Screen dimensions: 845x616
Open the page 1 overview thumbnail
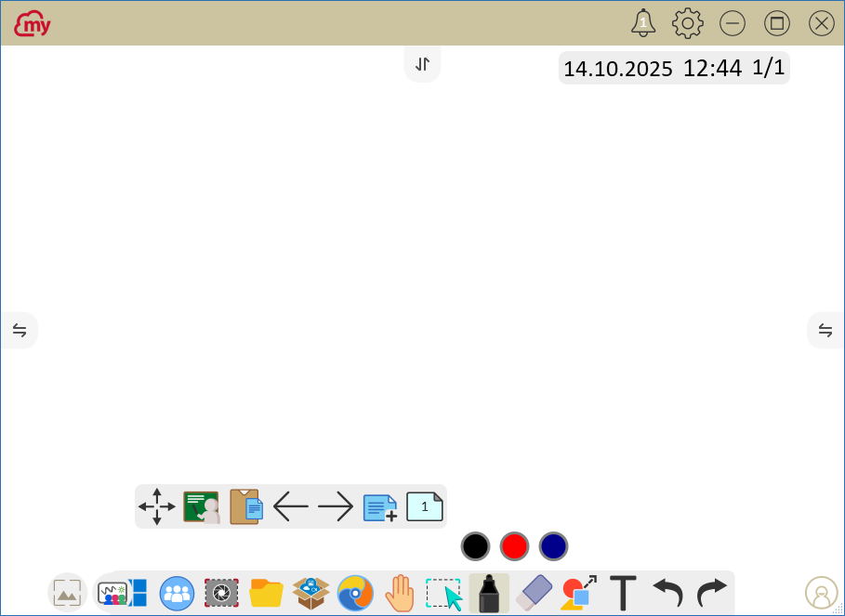[x=425, y=507]
